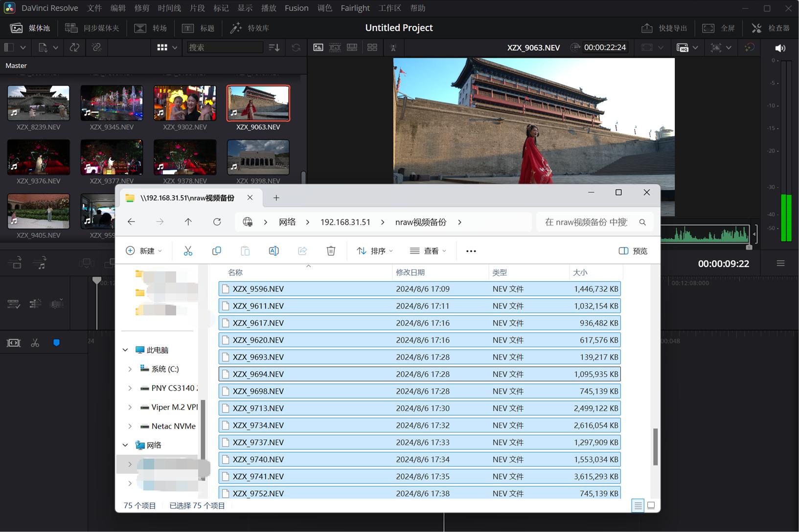799x532 pixels.
Task: Click the more options ellipsis in Explorer
Action: click(x=471, y=251)
